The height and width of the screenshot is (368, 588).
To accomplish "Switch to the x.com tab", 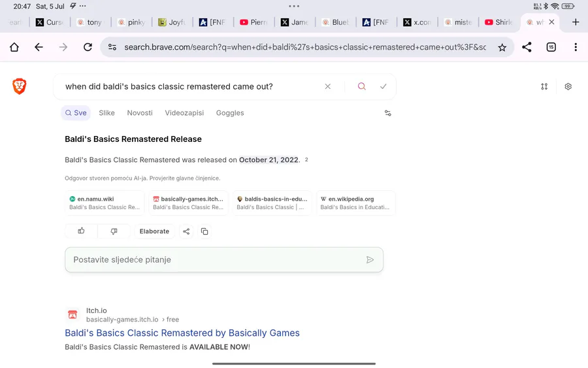I will point(417,22).
